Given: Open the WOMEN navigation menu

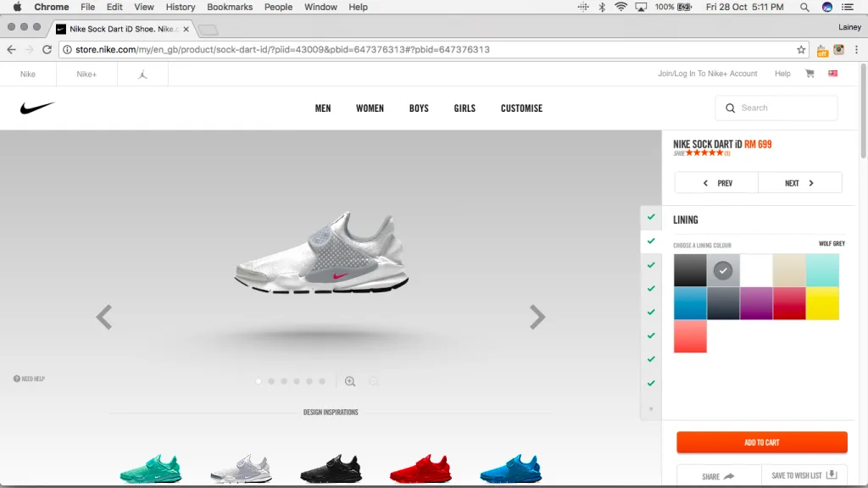Looking at the screenshot, I should pyautogui.click(x=370, y=108).
